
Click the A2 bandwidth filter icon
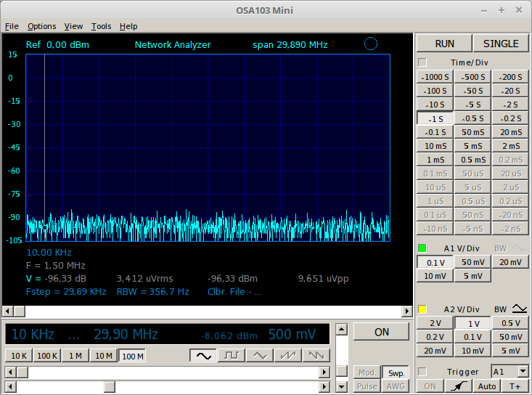coord(520,309)
